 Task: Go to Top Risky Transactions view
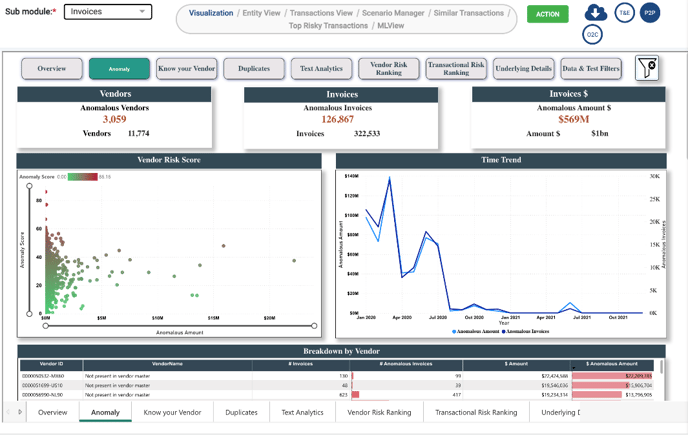tap(329, 25)
